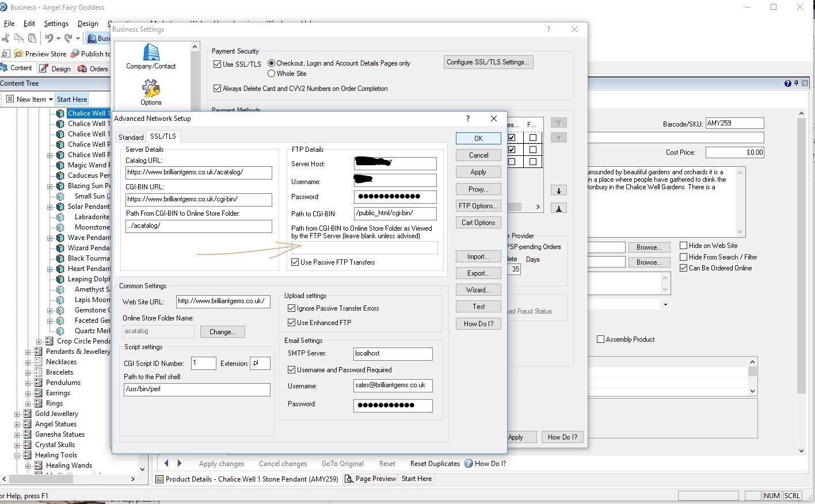This screenshot has width=815, height=504.
Task: Click the Cut scissors toolbar icon
Action: (6, 39)
